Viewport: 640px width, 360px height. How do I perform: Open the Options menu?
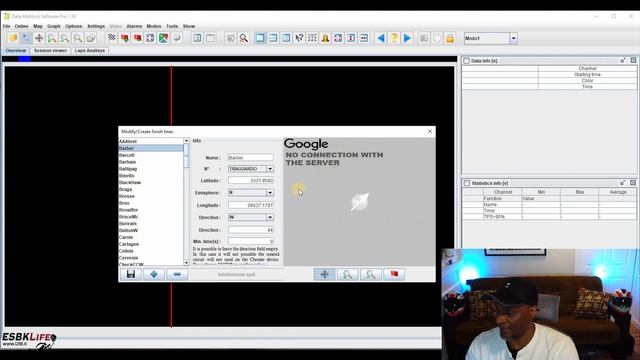coord(74,26)
